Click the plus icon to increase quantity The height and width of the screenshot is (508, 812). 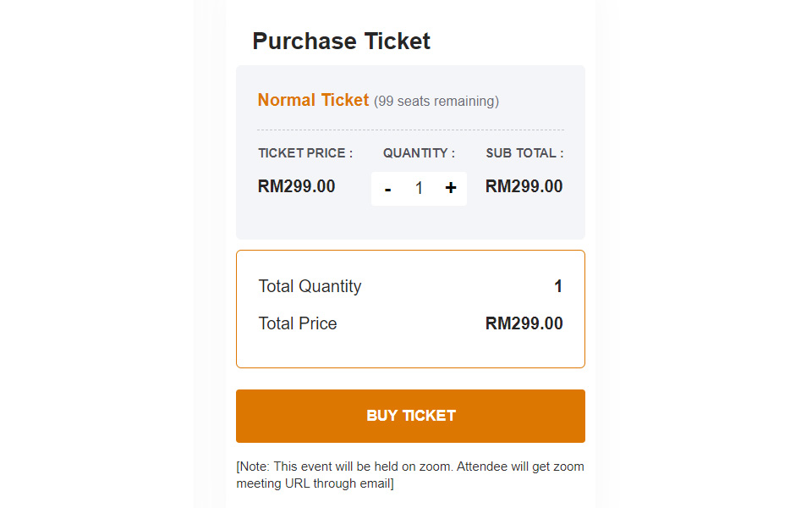click(450, 188)
